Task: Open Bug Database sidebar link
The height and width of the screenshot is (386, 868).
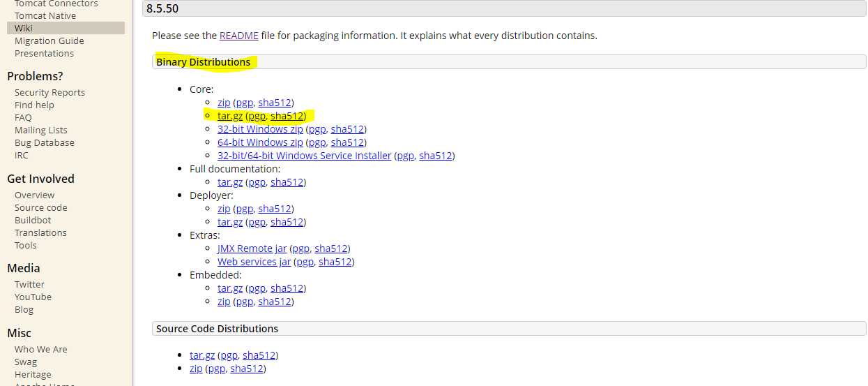Action: [45, 142]
